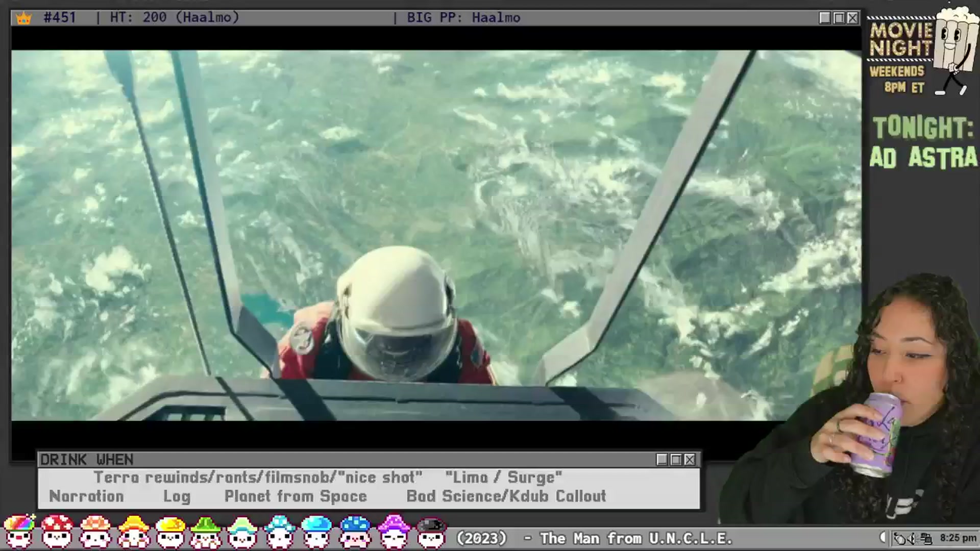Image resolution: width=980 pixels, height=551 pixels.
Task: Click the "HT: 200 (Haalmo)" text
Action: [x=175, y=18]
